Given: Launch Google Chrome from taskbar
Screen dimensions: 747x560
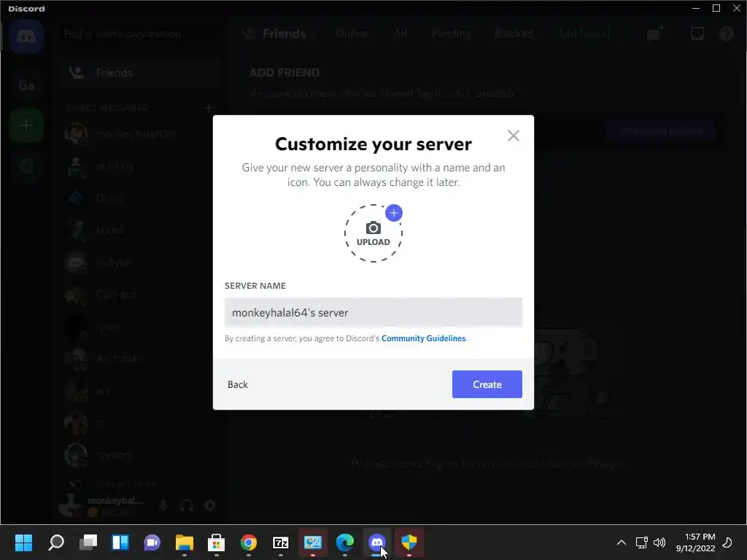Looking at the screenshot, I should point(249,542).
